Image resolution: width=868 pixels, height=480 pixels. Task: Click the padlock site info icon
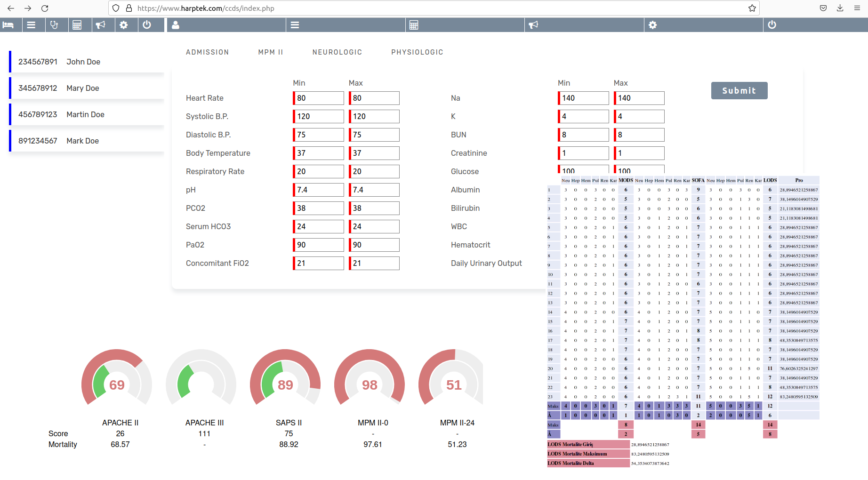click(x=129, y=8)
